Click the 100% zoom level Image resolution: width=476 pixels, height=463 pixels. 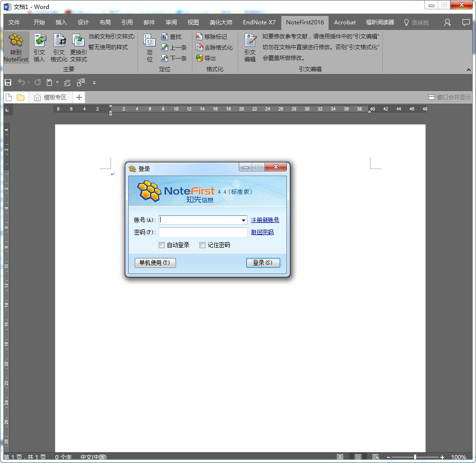click(x=458, y=457)
